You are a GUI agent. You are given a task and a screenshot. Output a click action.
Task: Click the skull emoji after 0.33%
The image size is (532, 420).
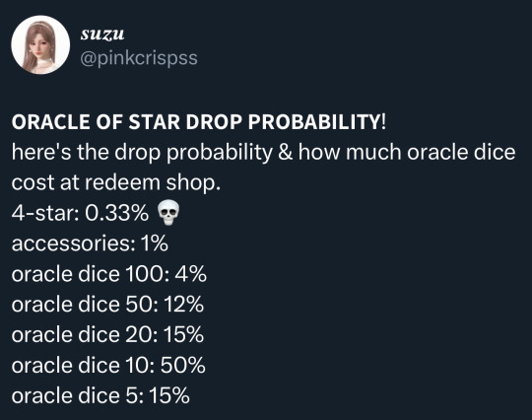pos(168,214)
